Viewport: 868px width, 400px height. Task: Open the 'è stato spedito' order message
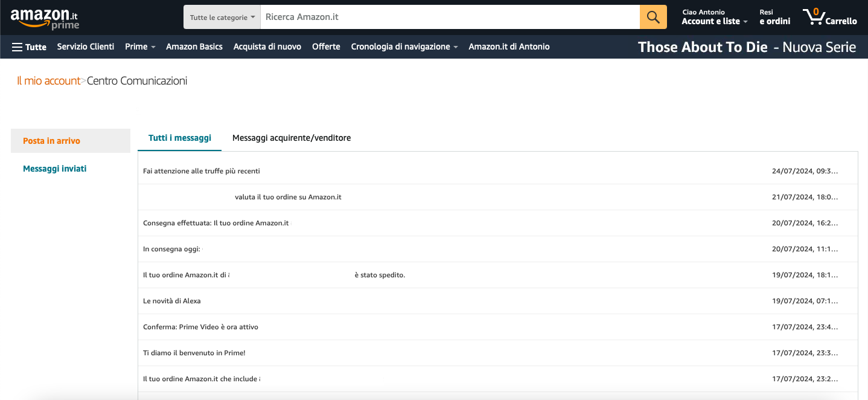(498, 275)
